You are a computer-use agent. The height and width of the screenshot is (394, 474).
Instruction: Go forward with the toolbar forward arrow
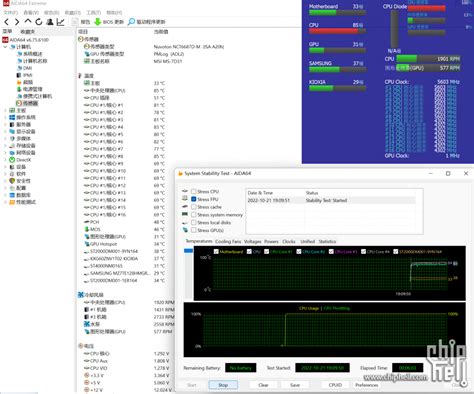click(17, 22)
